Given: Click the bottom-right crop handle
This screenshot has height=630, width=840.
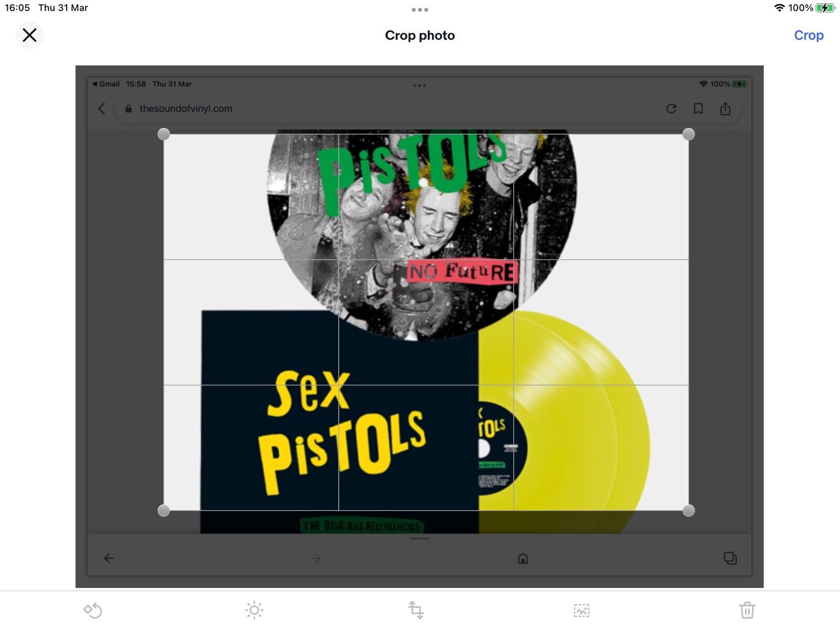Looking at the screenshot, I should coord(688,510).
